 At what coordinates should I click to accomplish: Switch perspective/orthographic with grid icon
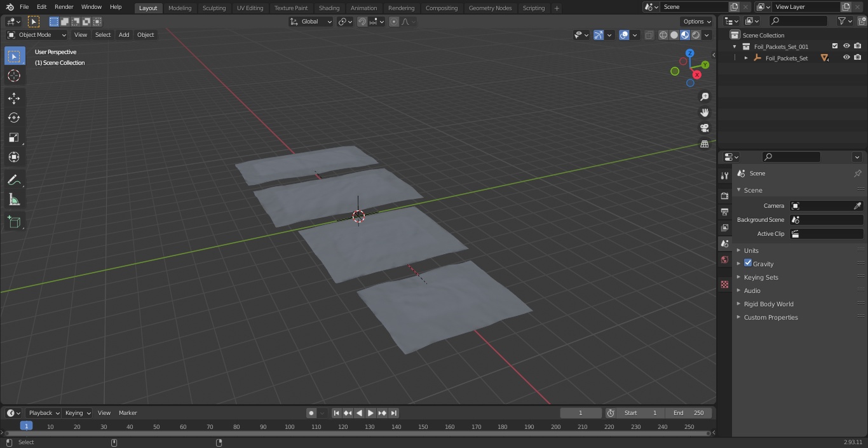click(704, 144)
